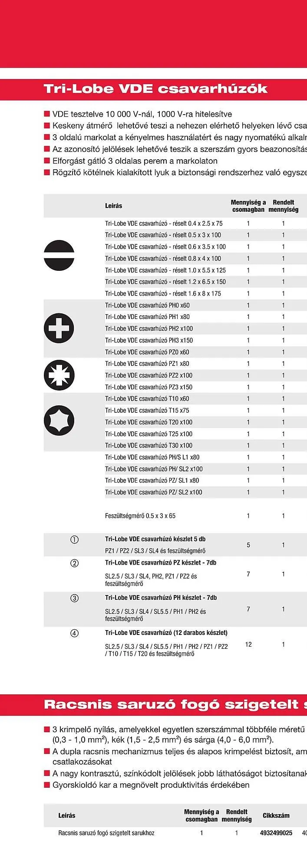Click the 12 darabos készlet title
This screenshot has width=307, height=868.
point(166,633)
